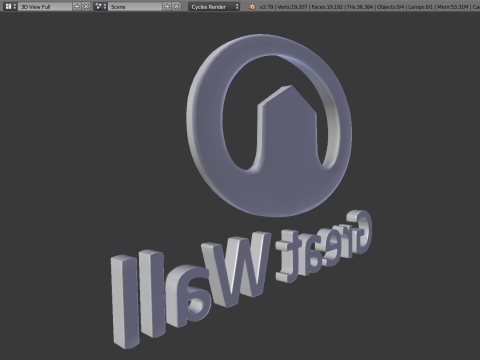Click the '3D View Full' layout name field

click(45, 6)
